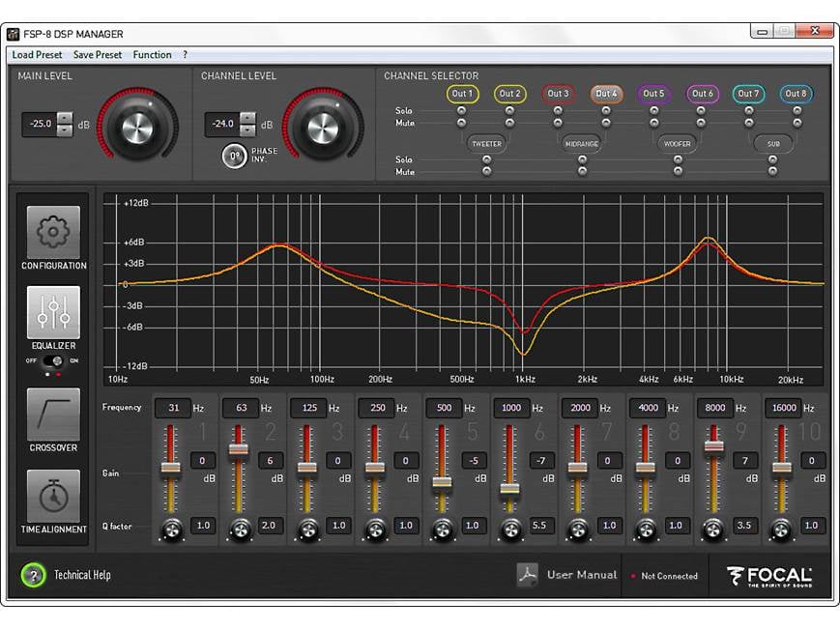Increase Channel Level with the up arrow
Viewport: 840px width, 630px height.
[247, 118]
